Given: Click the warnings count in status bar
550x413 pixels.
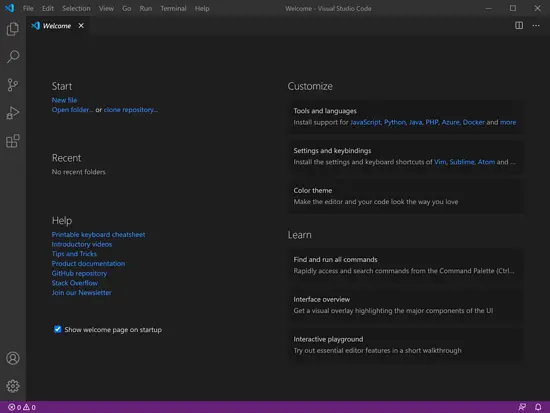Looking at the screenshot, I should click(x=29, y=407).
